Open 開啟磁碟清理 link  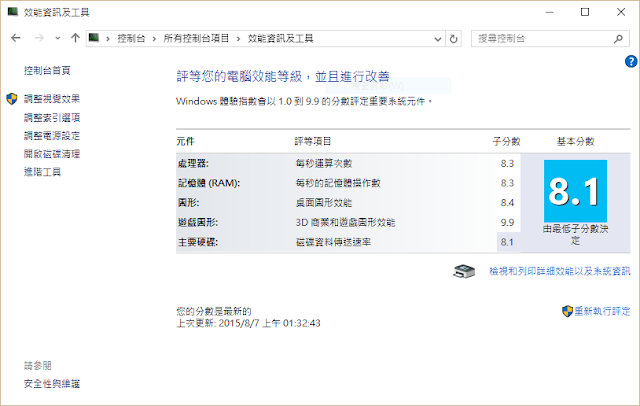pos(52,154)
